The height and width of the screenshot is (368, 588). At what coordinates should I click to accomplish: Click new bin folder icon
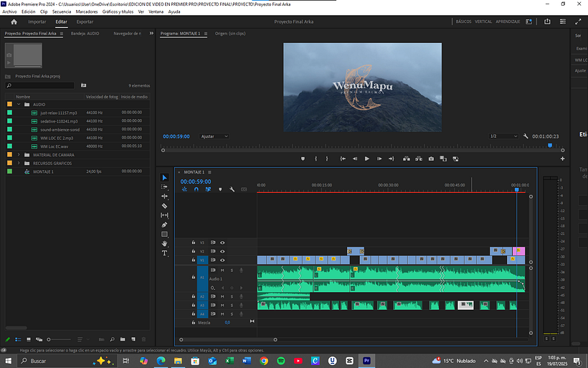point(123,339)
